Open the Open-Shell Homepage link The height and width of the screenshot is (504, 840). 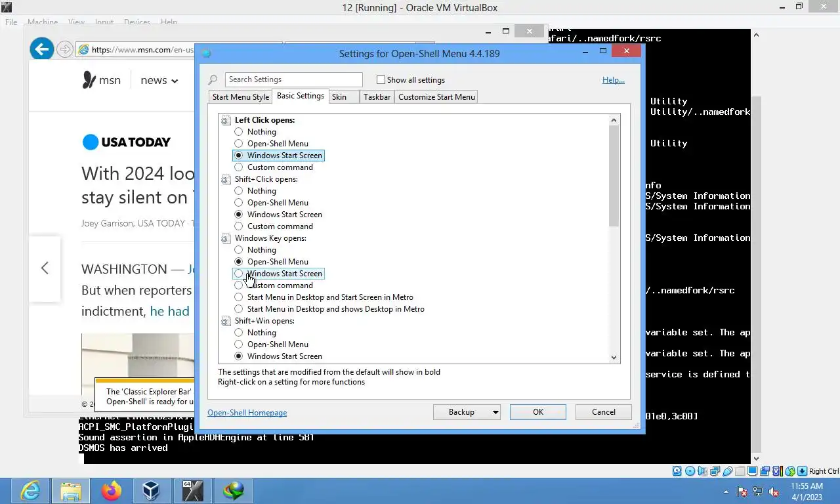[247, 413]
